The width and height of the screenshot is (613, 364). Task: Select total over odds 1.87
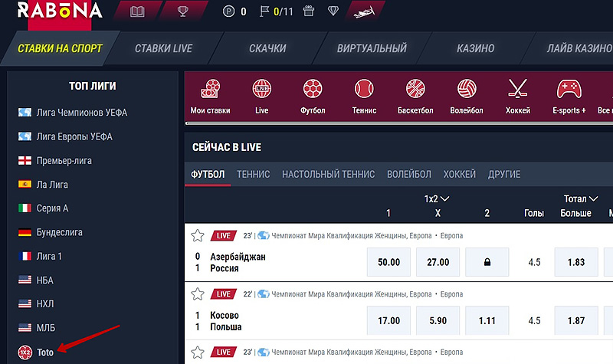point(576,320)
